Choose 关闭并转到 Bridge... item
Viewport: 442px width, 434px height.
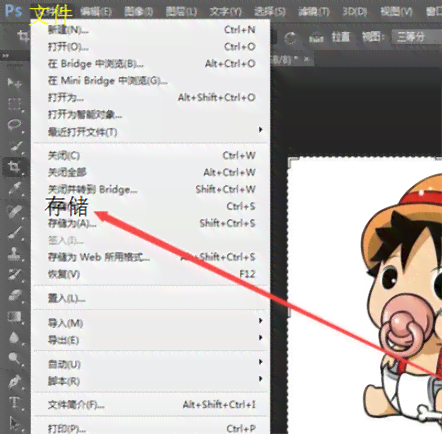click(x=151, y=190)
